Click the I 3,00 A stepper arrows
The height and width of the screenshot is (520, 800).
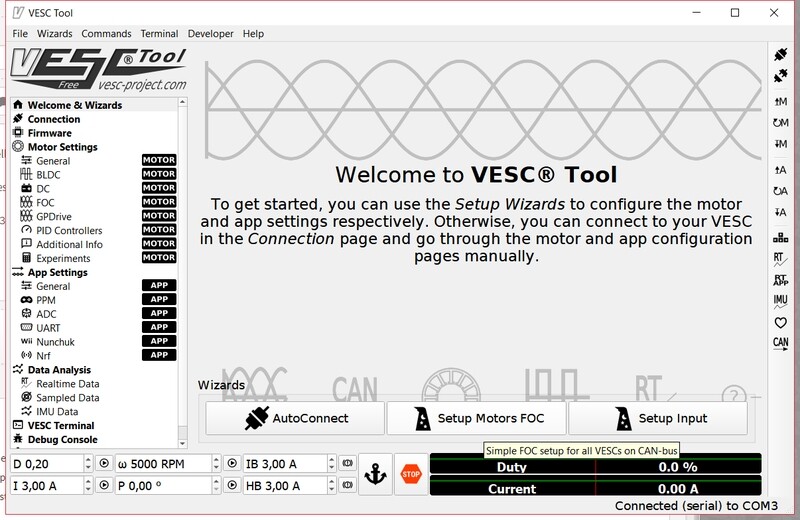click(88, 485)
